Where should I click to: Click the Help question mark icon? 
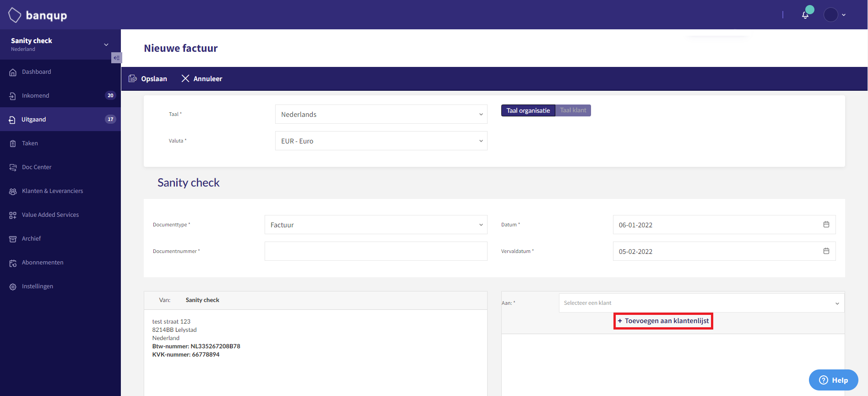click(824, 380)
